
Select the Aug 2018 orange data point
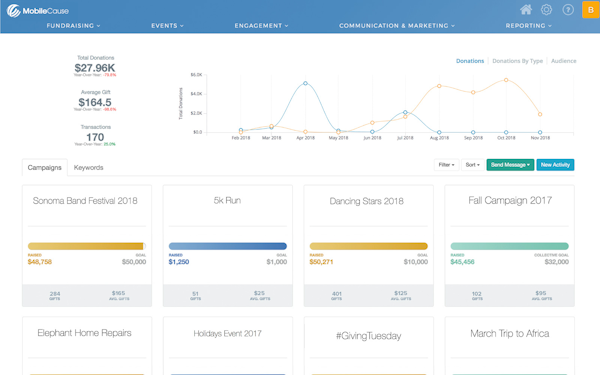coord(439,86)
